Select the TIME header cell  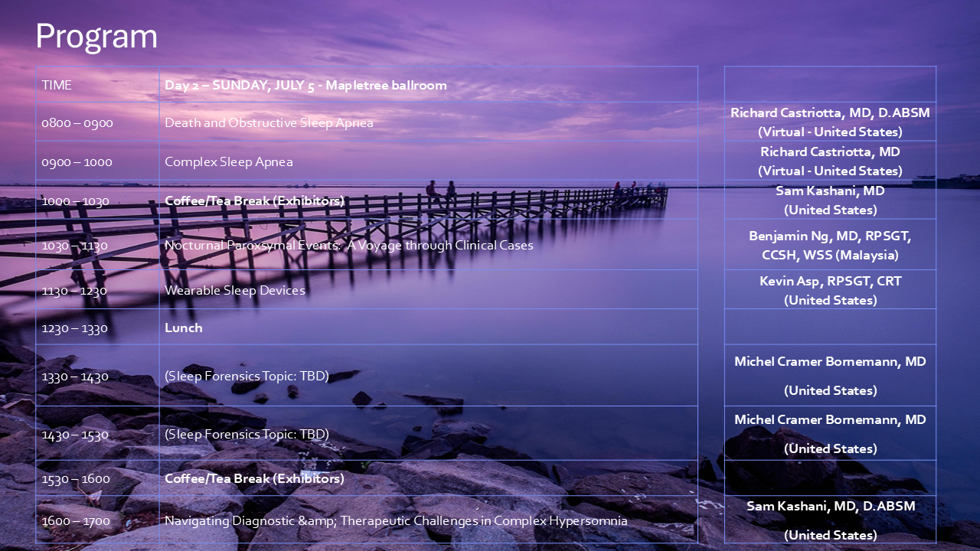point(57,85)
